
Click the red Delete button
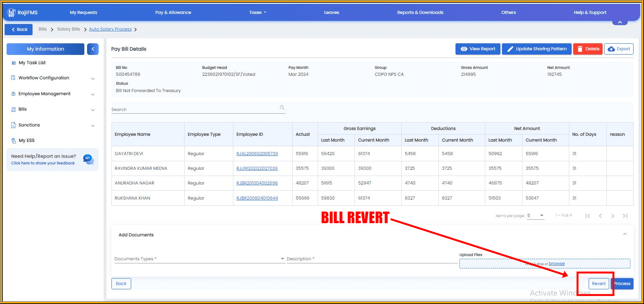[587, 49]
